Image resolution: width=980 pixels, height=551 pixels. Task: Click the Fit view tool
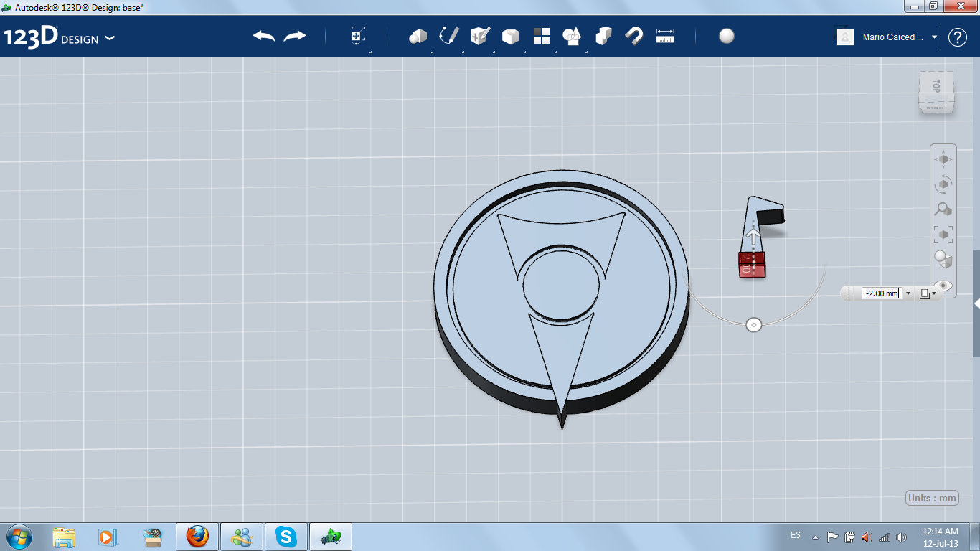pyautogui.click(x=943, y=234)
